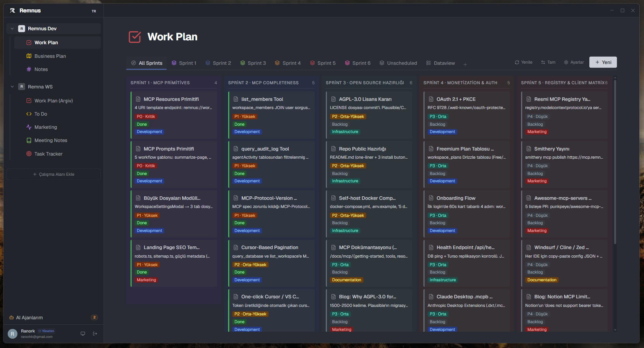Click document icon on Onboarding Flow card
The height and width of the screenshot is (348, 644).
(431, 198)
